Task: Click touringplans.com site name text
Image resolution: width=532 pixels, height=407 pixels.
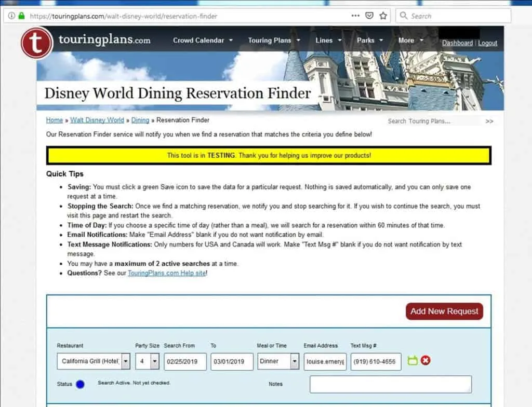Action: tap(104, 39)
